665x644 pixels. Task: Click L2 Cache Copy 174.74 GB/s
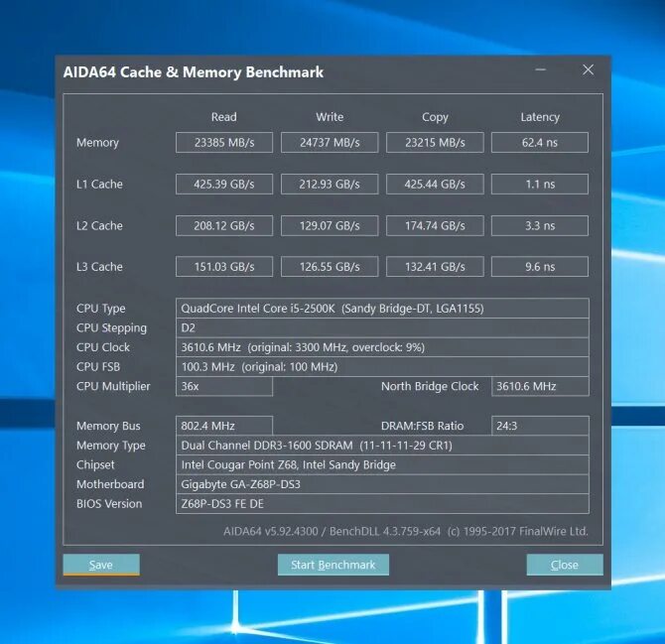(x=435, y=225)
